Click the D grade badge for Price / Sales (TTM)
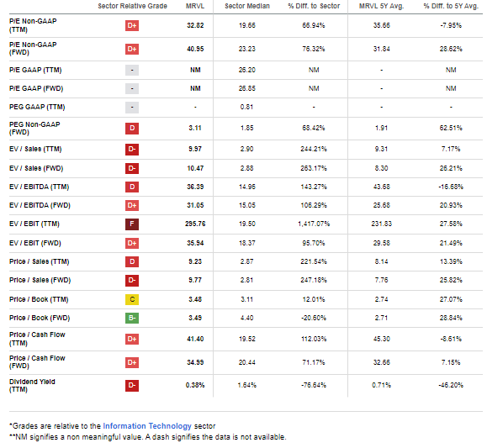The image size is (487, 448). [x=132, y=261]
